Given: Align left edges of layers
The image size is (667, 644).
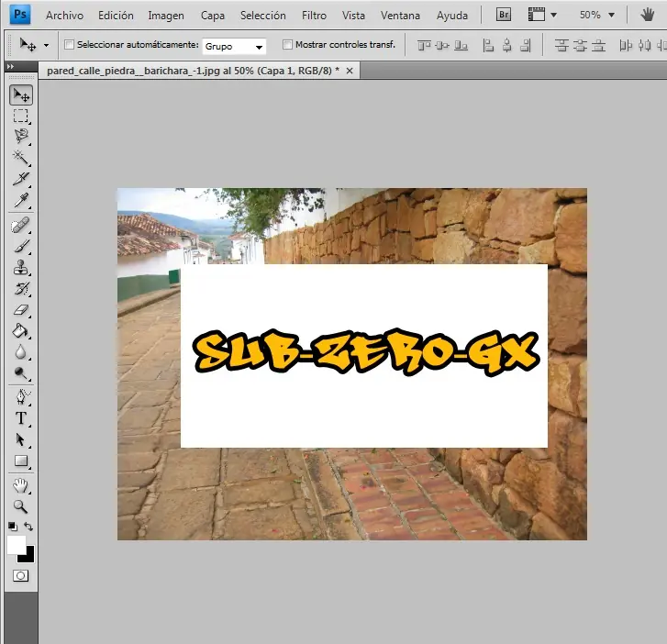Looking at the screenshot, I should 488,45.
